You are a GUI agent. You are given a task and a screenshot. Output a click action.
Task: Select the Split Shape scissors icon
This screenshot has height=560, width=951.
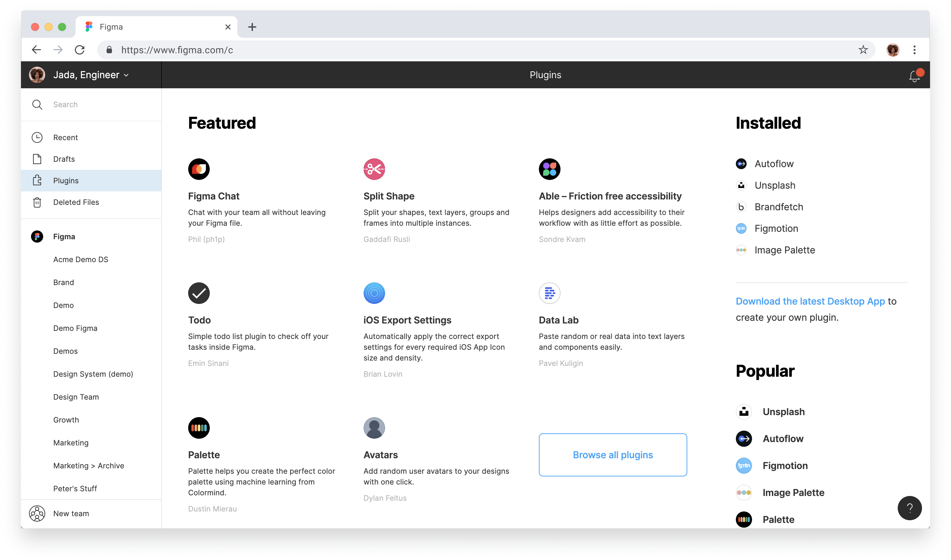point(374,169)
